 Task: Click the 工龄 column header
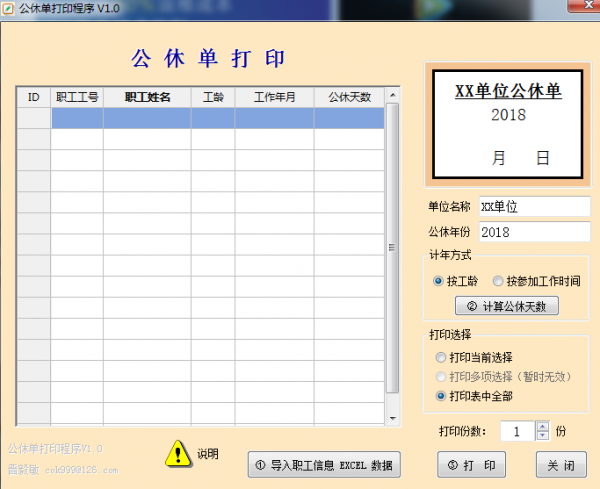[213, 97]
